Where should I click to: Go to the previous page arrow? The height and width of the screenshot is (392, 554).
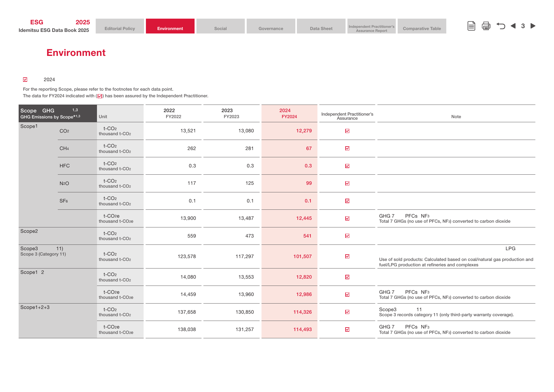point(513,26)
